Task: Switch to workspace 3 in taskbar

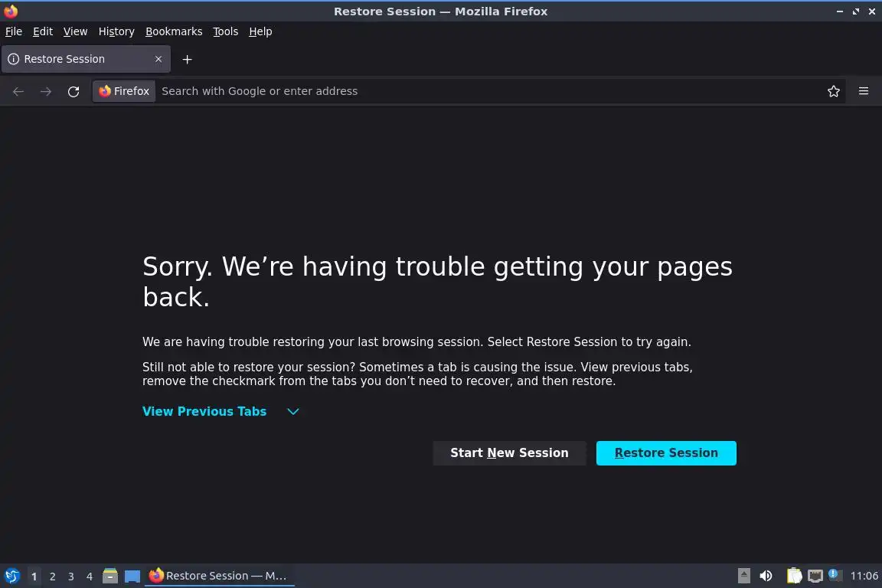Action: pos(71,577)
